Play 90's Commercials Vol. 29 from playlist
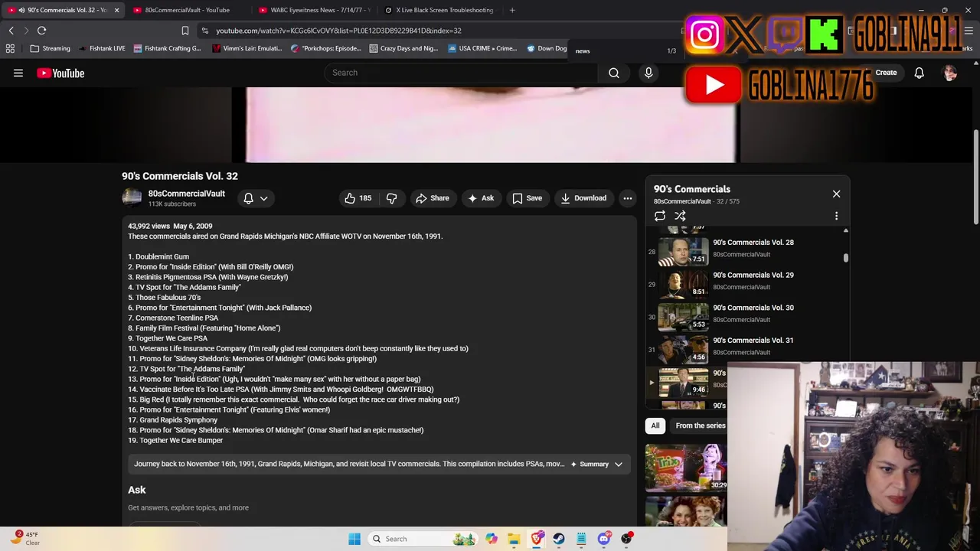Viewport: 980px width, 551px height. (746, 281)
